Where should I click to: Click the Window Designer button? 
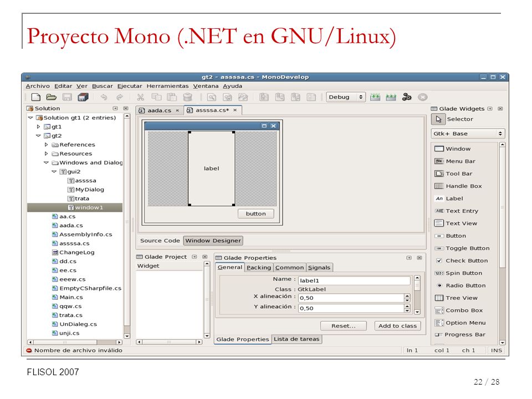213,241
